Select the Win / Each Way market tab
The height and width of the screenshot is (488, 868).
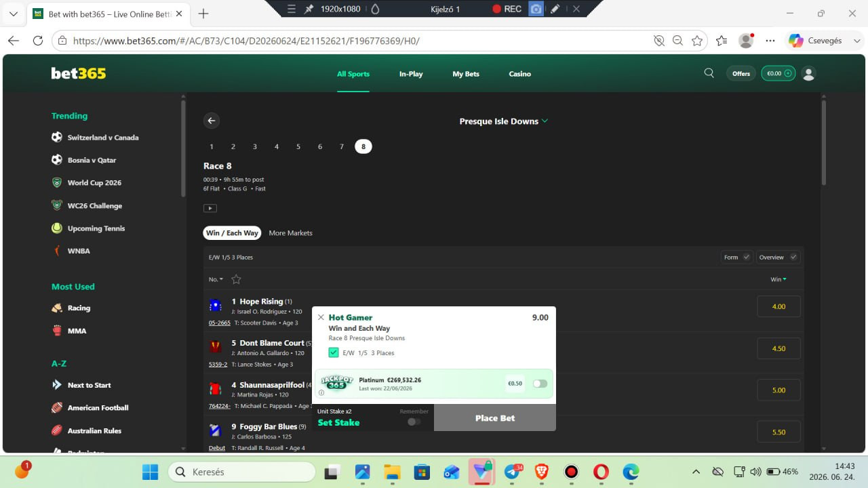[x=232, y=233]
